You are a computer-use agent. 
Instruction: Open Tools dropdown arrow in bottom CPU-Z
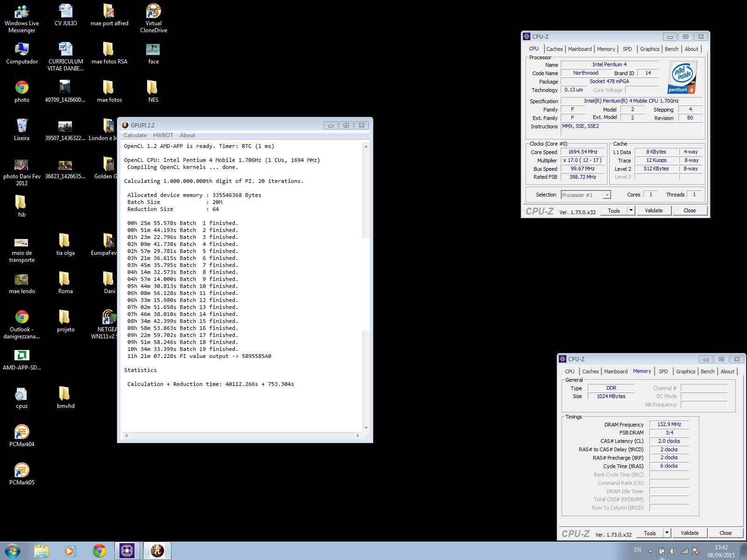(x=667, y=533)
